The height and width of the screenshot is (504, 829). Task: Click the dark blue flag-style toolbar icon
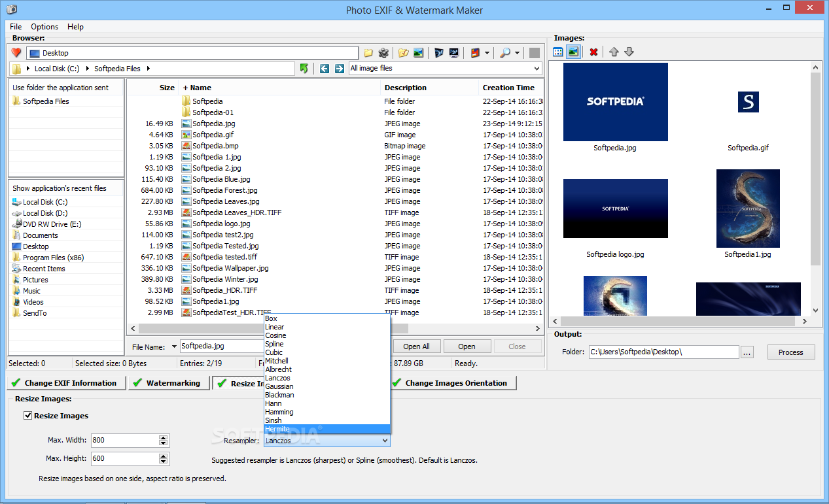[438, 53]
